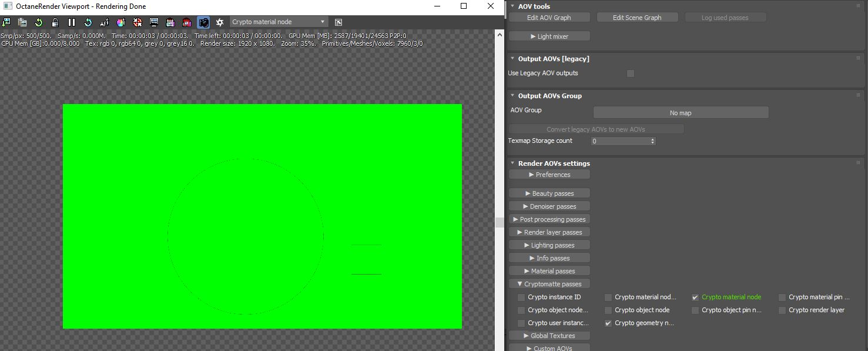Click Edit AOV Graph button
Screen dimensions: 868x351
pyautogui.click(x=549, y=18)
